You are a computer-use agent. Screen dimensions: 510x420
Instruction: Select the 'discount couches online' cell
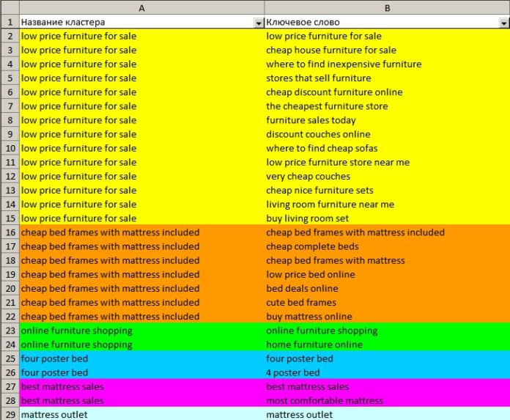point(318,134)
